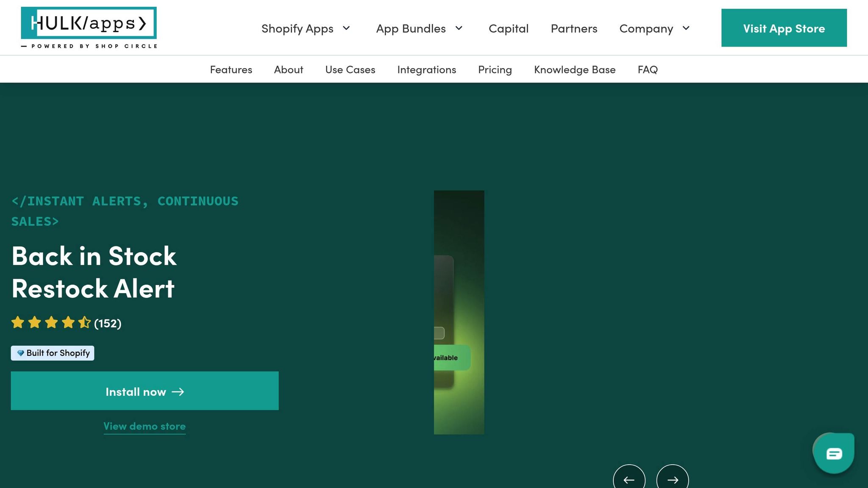Go to previous slide arrow

coord(629,480)
